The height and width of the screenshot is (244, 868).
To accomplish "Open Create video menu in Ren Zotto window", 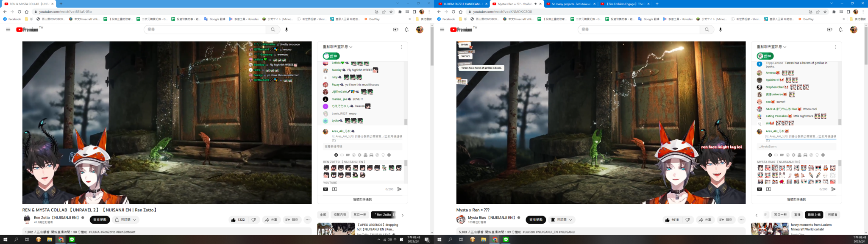I will pyautogui.click(x=395, y=30).
